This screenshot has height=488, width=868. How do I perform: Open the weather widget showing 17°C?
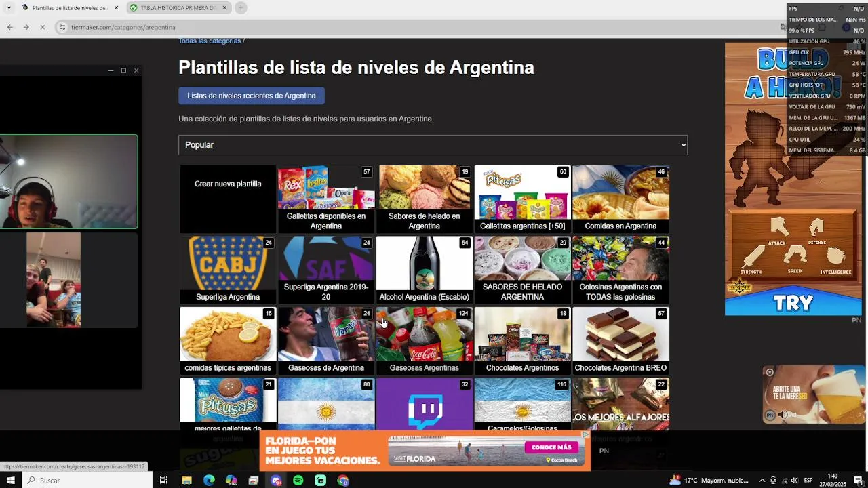[x=709, y=481]
